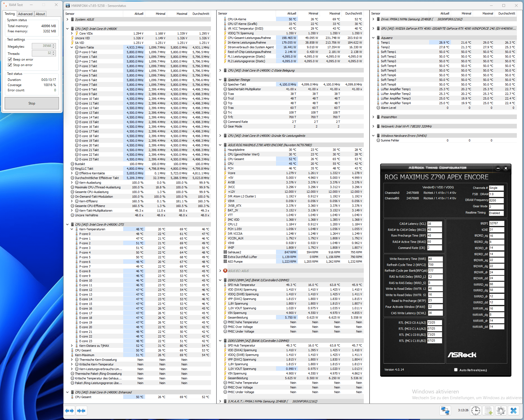This screenshot has width=524, height=420.
Task: Click the icon beside PresentMon
Action: point(378,117)
